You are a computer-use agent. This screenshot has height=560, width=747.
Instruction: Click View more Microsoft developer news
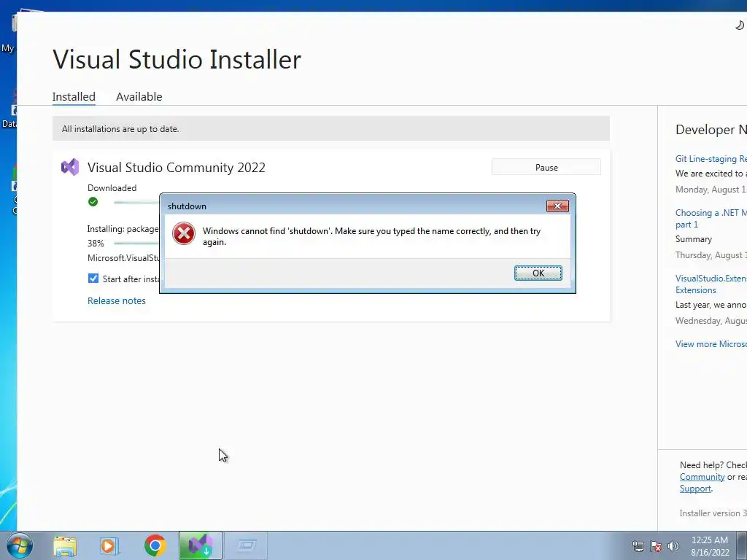(x=711, y=344)
